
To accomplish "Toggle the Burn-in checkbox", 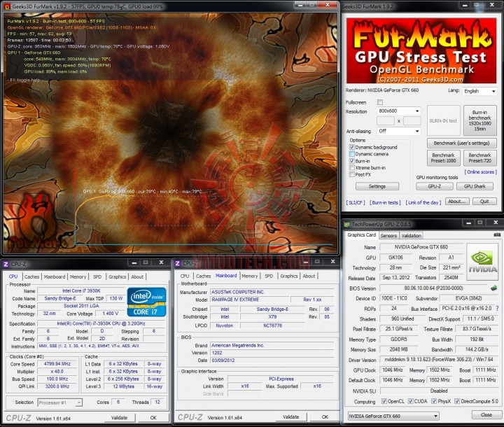I will 352,161.
